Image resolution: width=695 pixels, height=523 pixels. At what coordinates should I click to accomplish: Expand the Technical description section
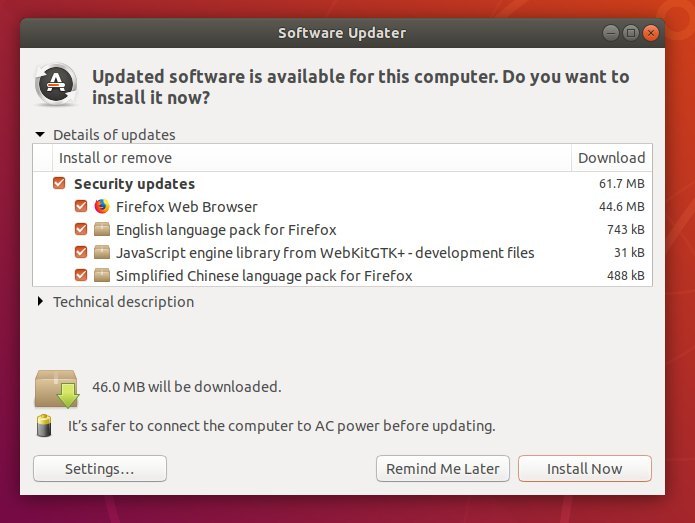point(40,301)
